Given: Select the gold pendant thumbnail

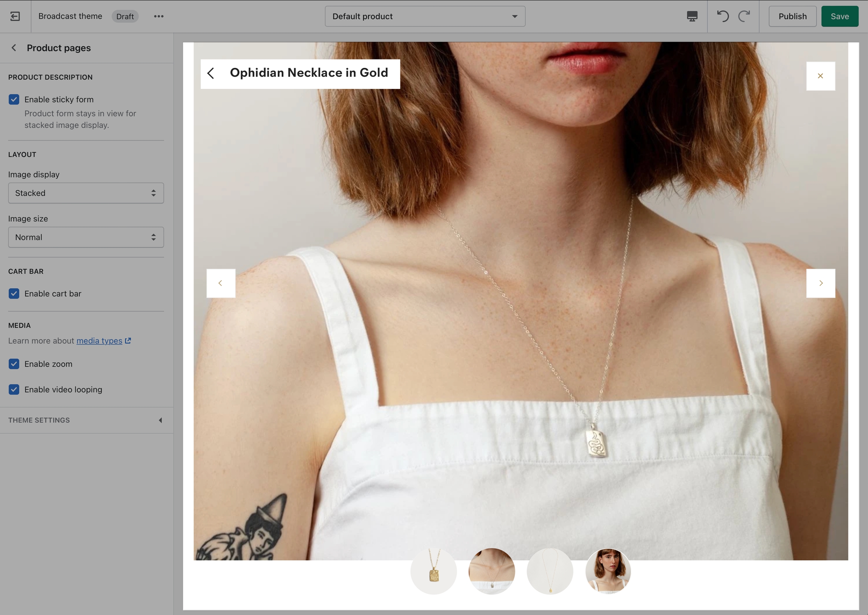Looking at the screenshot, I should coord(434,571).
